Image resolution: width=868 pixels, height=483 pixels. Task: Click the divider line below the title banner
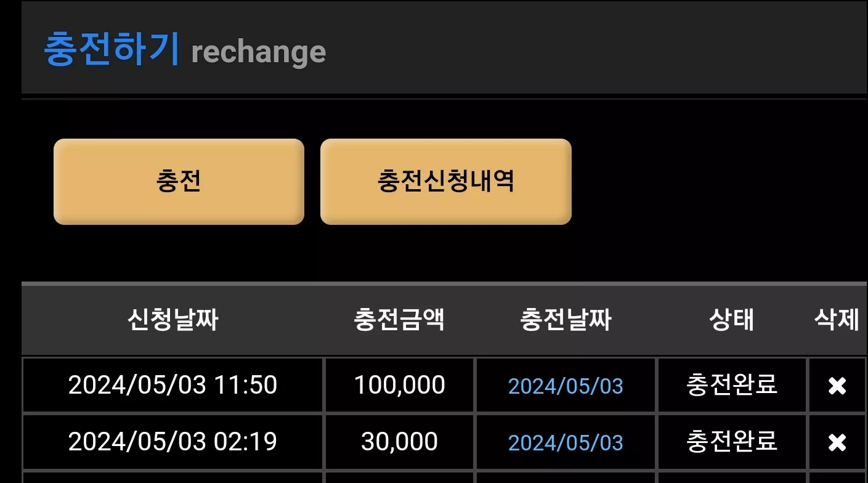[x=444, y=99]
